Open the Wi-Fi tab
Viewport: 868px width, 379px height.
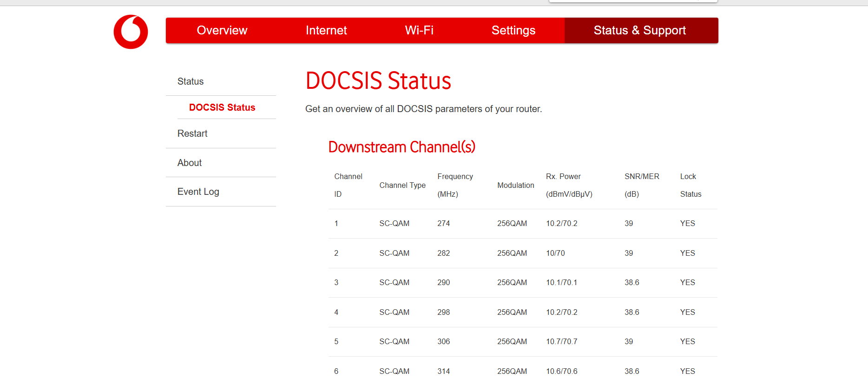pos(419,30)
